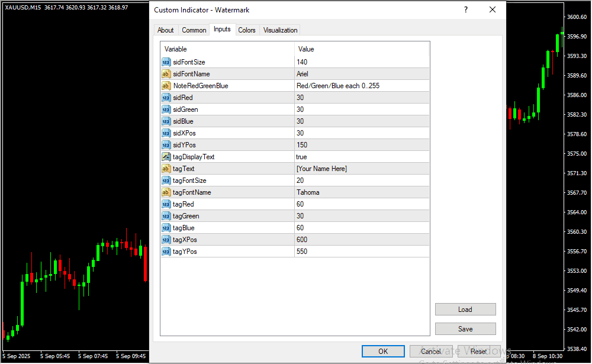592x364 pixels.
Task: Confirm settings with the OK button
Action: point(383,352)
